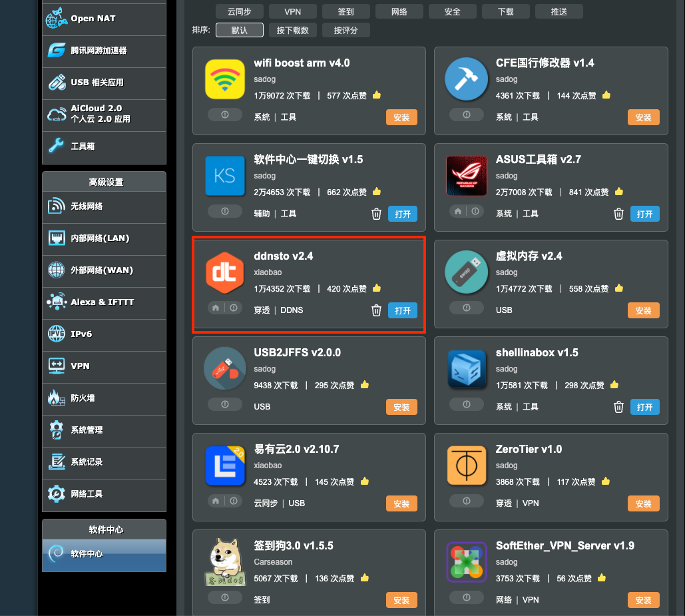Like ddnsto with the thumbs-up icon
The width and height of the screenshot is (685, 616).
tap(377, 288)
